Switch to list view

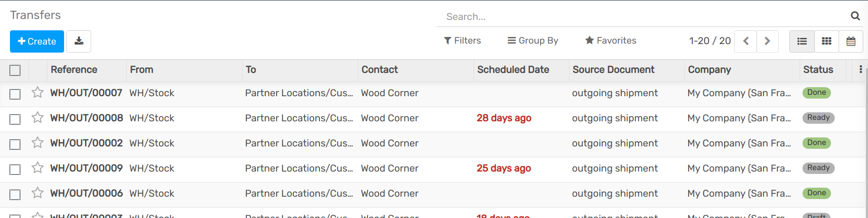[x=802, y=41]
